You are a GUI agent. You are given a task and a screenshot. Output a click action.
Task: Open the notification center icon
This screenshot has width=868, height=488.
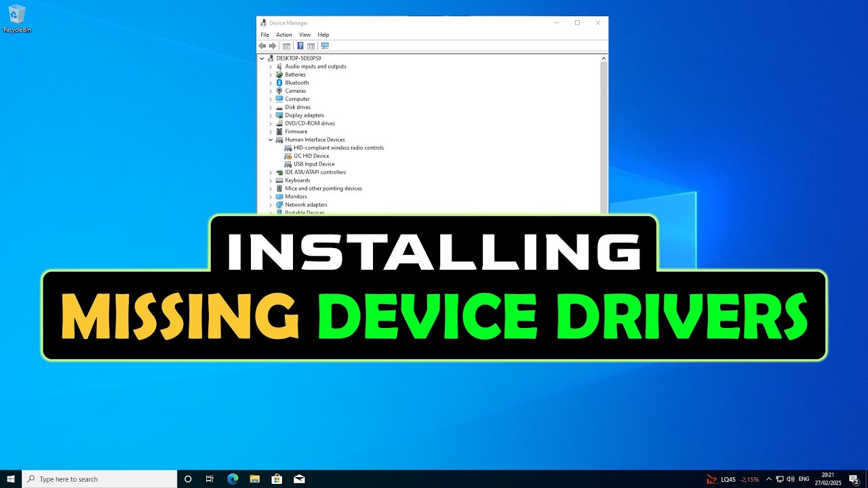click(854, 479)
